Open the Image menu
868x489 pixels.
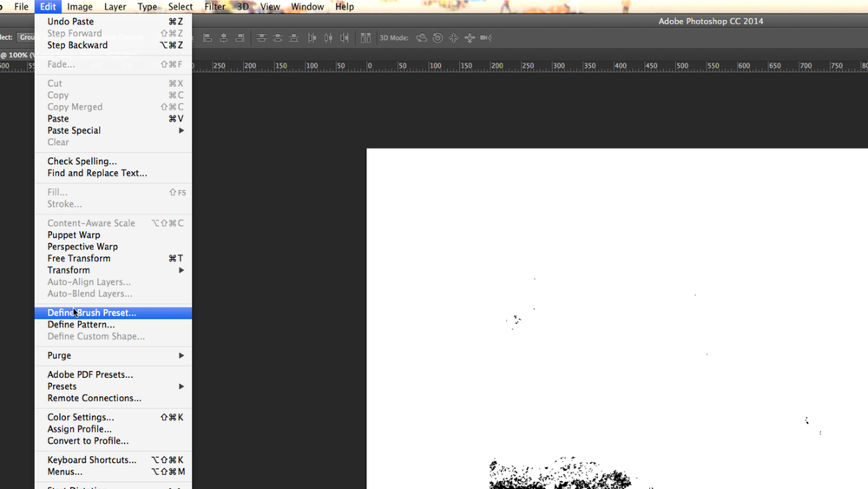click(x=80, y=7)
